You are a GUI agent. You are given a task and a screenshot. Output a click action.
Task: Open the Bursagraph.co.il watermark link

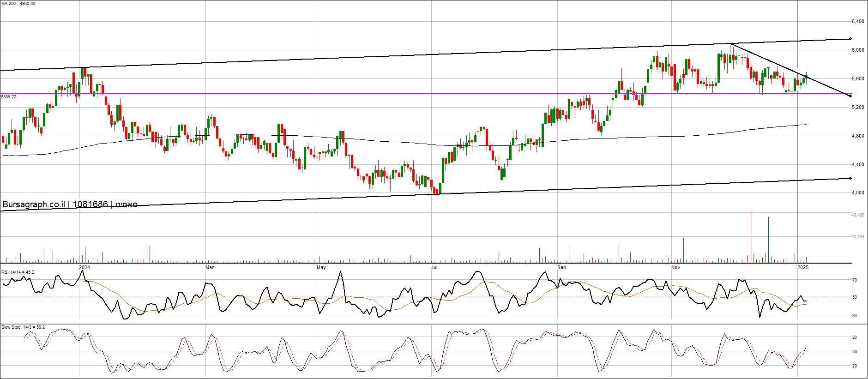click(x=70, y=205)
